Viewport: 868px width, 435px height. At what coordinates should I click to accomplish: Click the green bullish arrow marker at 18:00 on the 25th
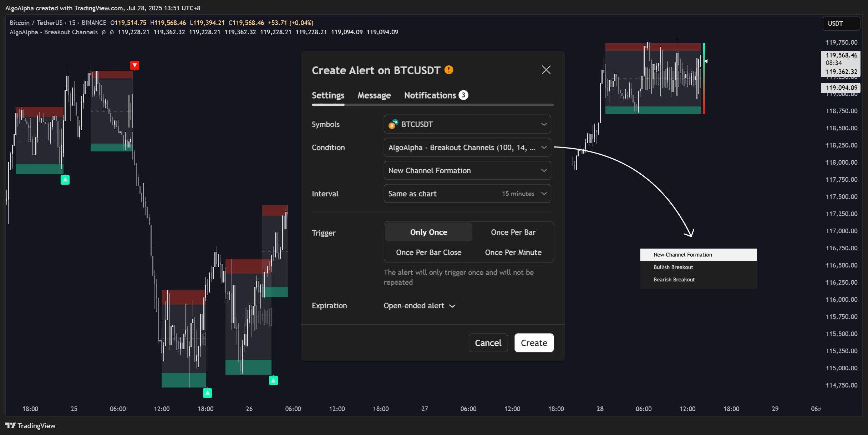(x=207, y=393)
